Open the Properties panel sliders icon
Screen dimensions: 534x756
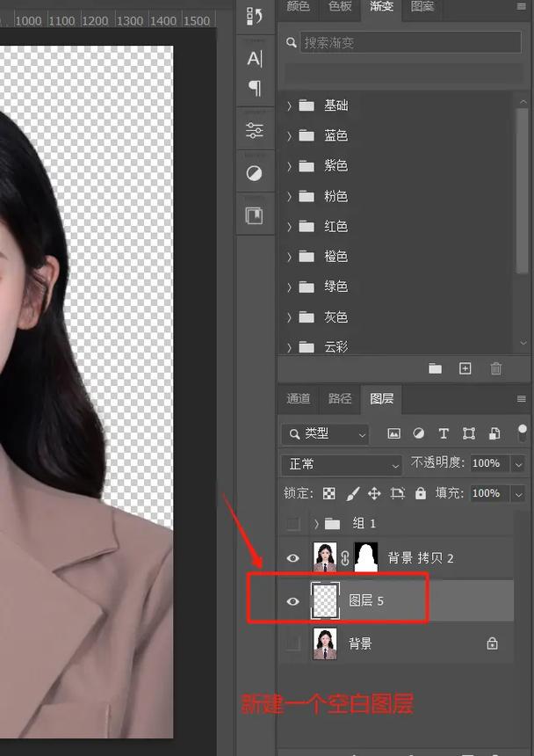255,131
